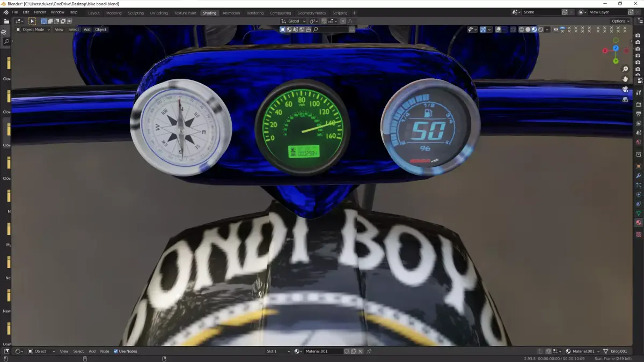Choose the select box new-selection mode icon
The width and height of the screenshot is (644, 362).
point(44,21)
